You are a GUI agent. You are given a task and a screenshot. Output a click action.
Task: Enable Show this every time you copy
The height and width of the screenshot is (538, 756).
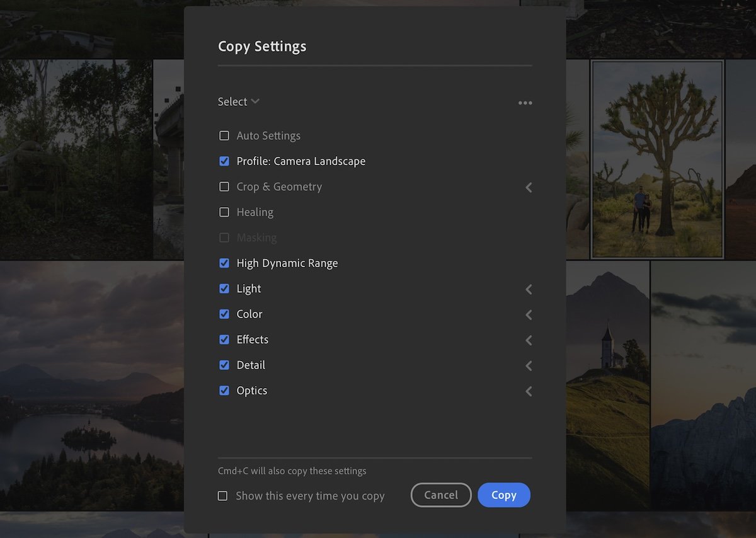pos(222,496)
